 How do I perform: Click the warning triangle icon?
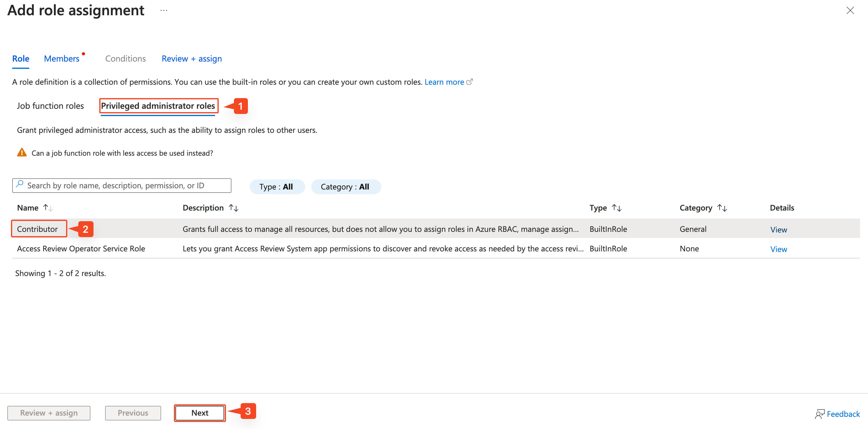(x=22, y=153)
